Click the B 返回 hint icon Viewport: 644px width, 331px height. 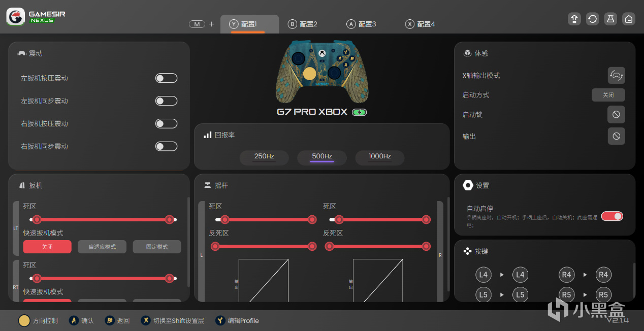[110, 320]
